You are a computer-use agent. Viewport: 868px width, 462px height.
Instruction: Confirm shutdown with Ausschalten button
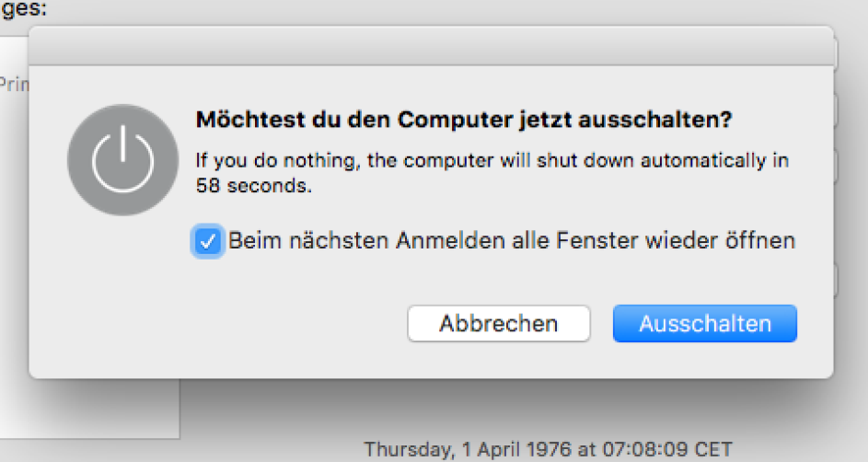(x=704, y=323)
